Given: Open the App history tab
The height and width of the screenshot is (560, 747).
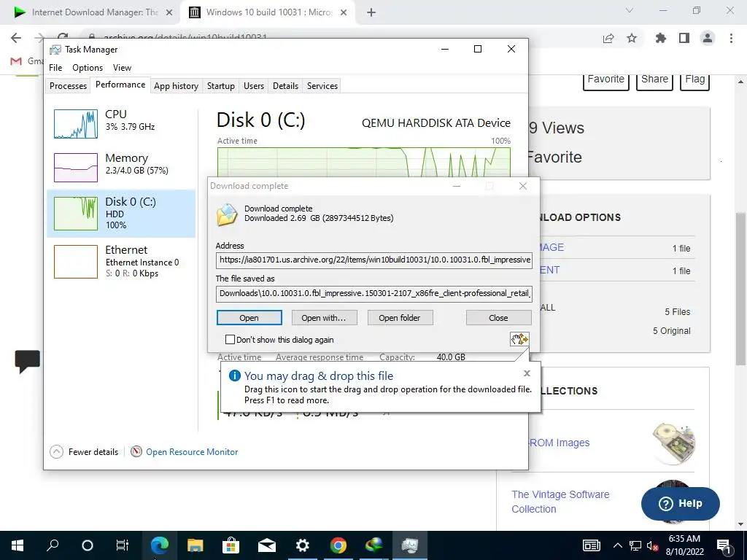Looking at the screenshot, I should pyautogui.click(x=177, y=86).
